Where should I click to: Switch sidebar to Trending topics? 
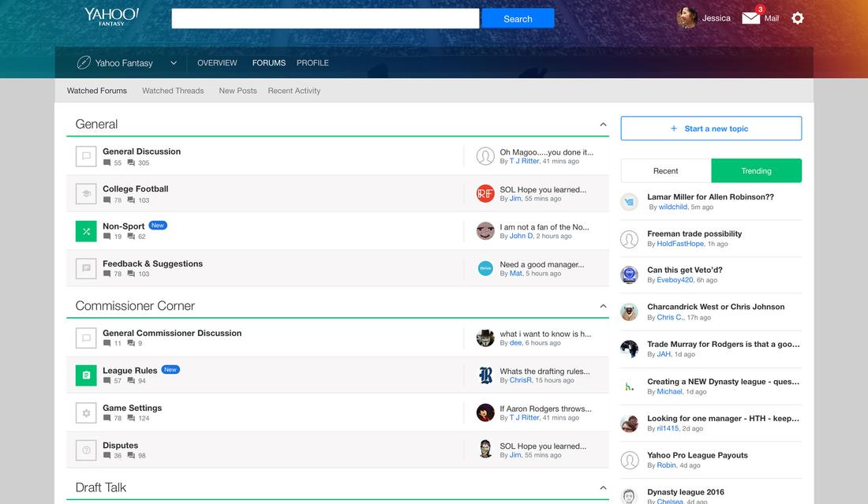pos(756,171)
